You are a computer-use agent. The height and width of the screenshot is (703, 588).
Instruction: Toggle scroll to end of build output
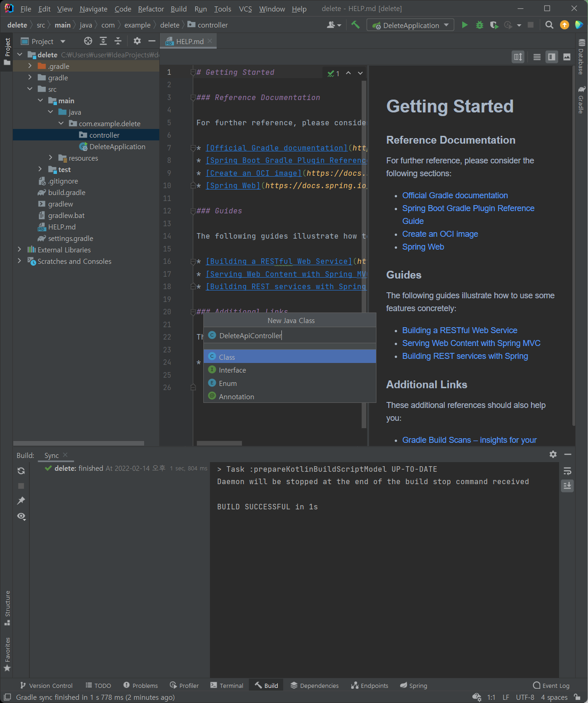click(x=567, y=485)
